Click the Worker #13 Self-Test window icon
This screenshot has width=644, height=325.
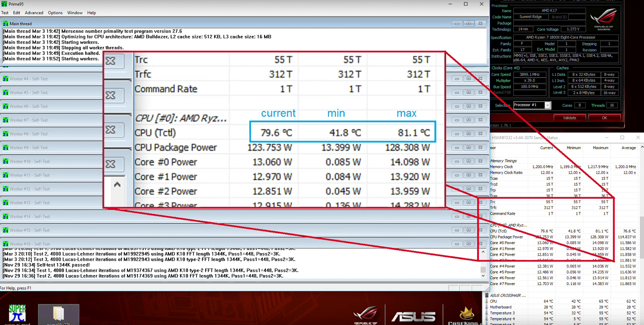tap(6, 203)
